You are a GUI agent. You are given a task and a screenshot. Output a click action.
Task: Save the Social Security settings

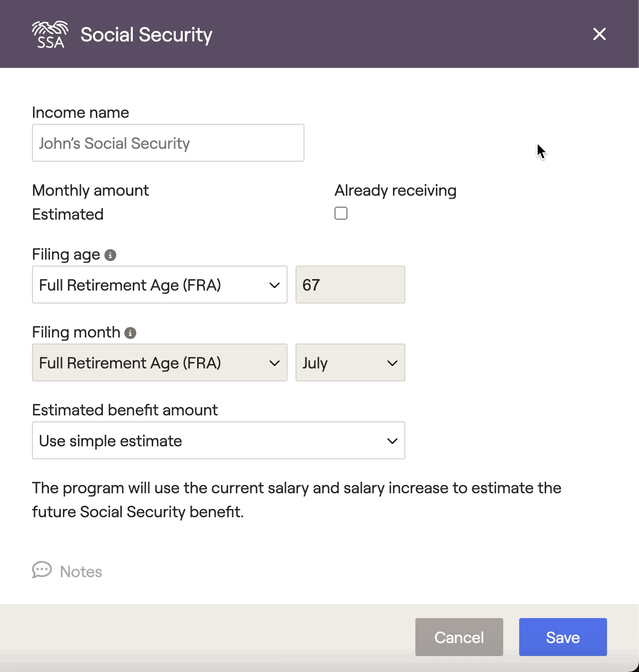[563, 637]
